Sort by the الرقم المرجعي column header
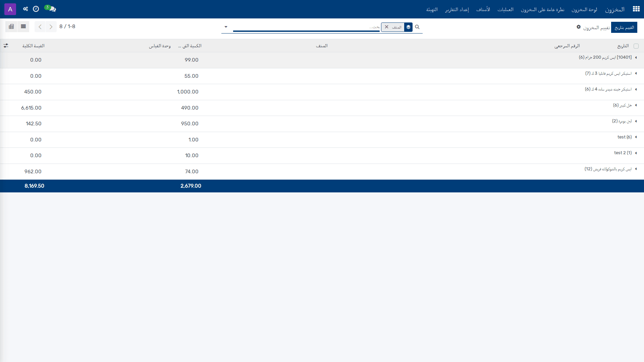The height and width of the screenshot is (362, 644). (x=567, y=46)
